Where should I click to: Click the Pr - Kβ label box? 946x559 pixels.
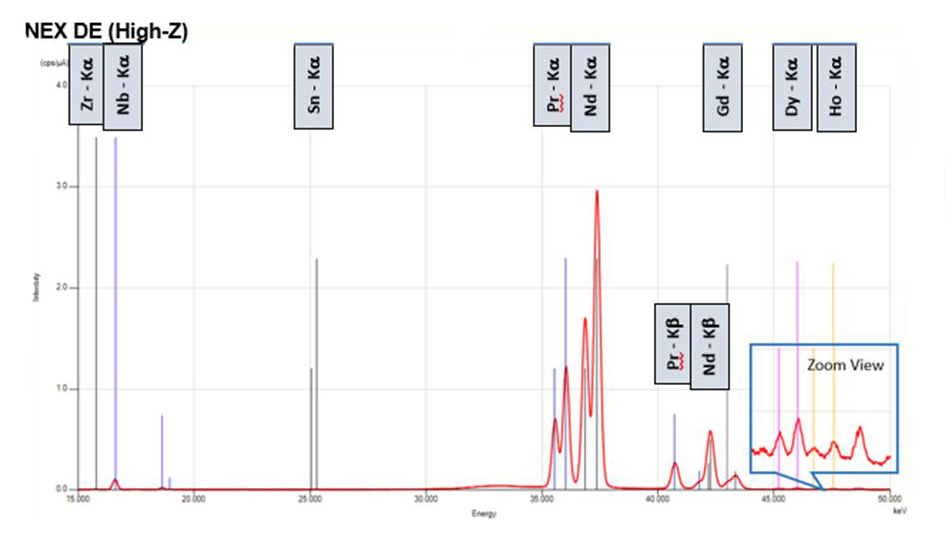pyautogui.click(x=673, y=341)
